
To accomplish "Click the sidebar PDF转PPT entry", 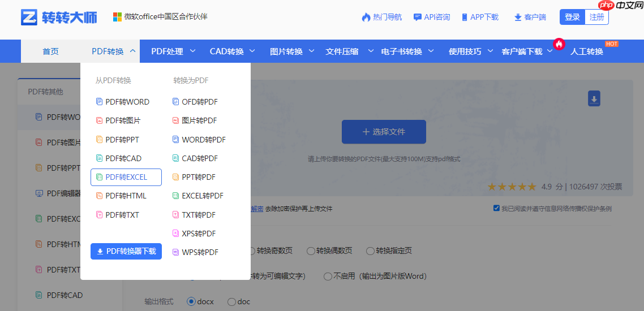I will [x=63, y=168].
